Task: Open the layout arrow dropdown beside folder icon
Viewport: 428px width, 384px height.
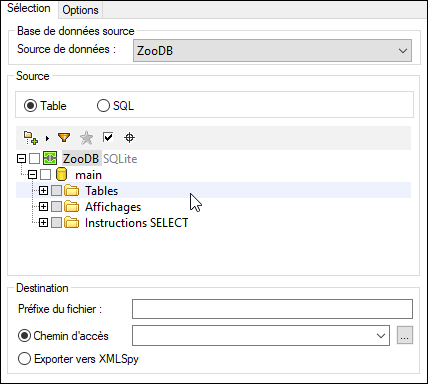Action: (47, 138)
